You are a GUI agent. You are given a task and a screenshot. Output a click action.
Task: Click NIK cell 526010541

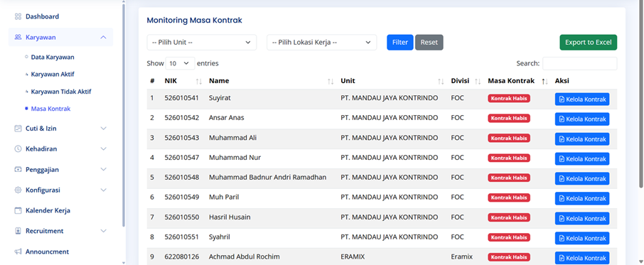point(181,98)
